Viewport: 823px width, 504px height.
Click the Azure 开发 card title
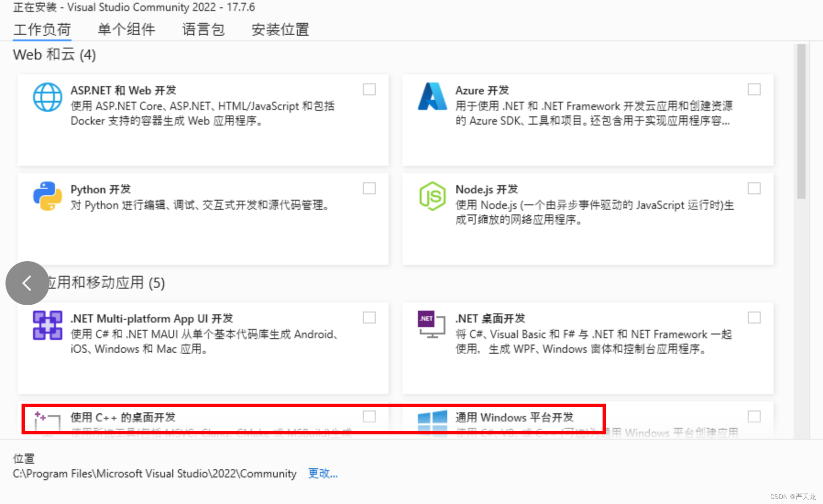[x=482, y=90]
